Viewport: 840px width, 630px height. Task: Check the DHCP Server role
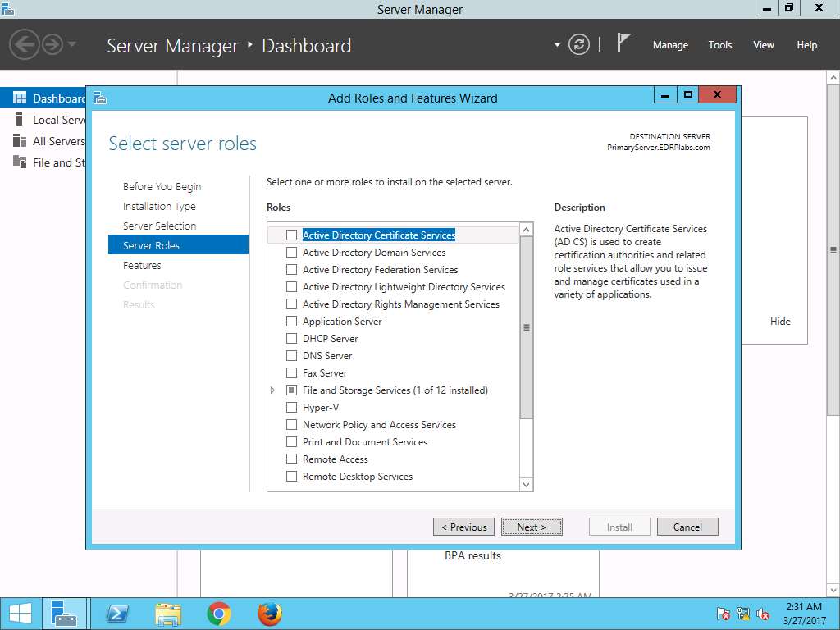click(x=291, y=338)
